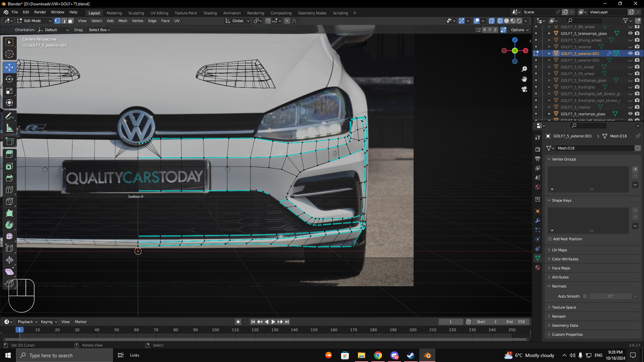Screen dimensions: 644x362
Task: Open the Material properties tab icon
Action: coord(538,267)
